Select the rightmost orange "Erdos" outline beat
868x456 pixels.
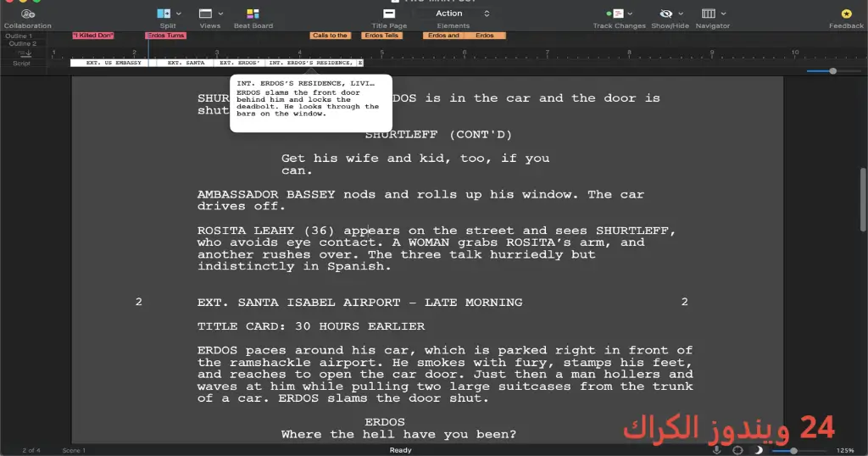485,36
